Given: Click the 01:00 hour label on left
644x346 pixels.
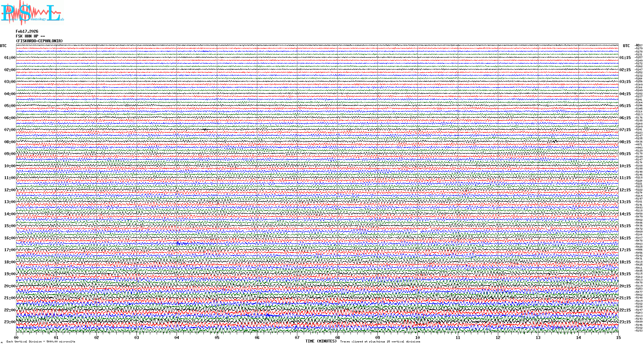Looking at the screenshot, I should tap(10, 58).
